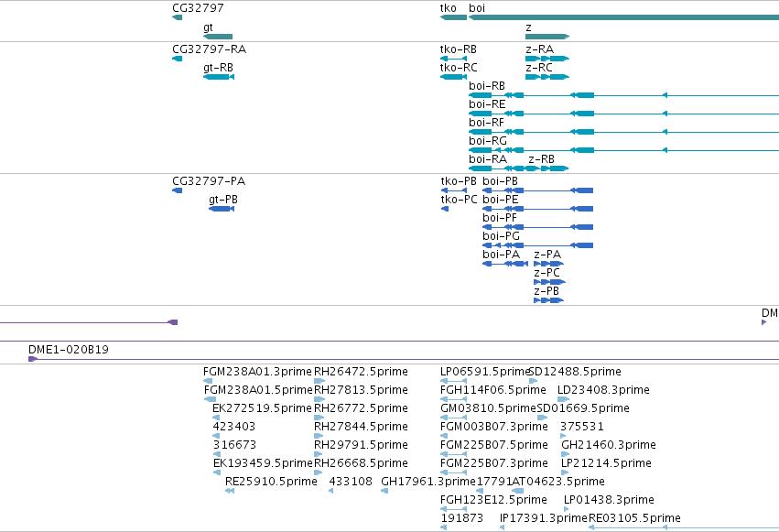Screen dimensions: 779x532
Task: Select the CG32797 gene feature
Action: pos(177,17)
